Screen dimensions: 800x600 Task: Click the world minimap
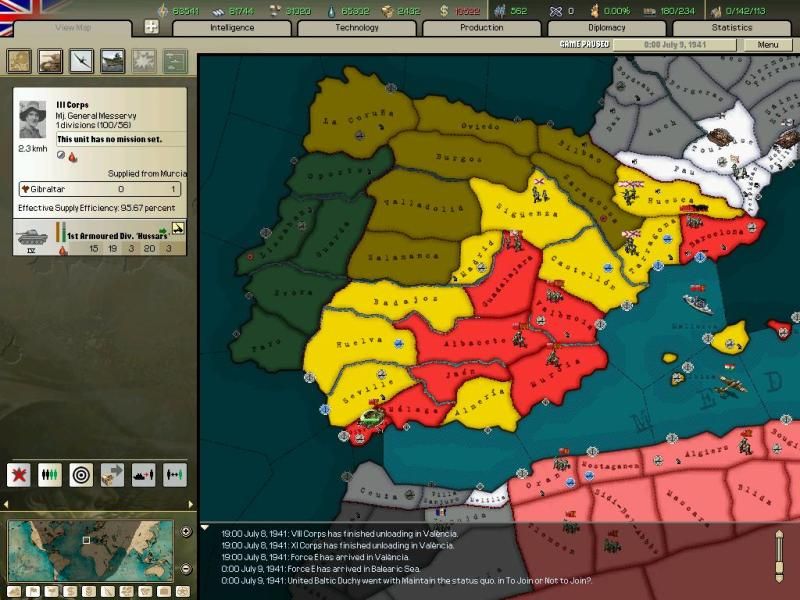click(x=90, y=551)
